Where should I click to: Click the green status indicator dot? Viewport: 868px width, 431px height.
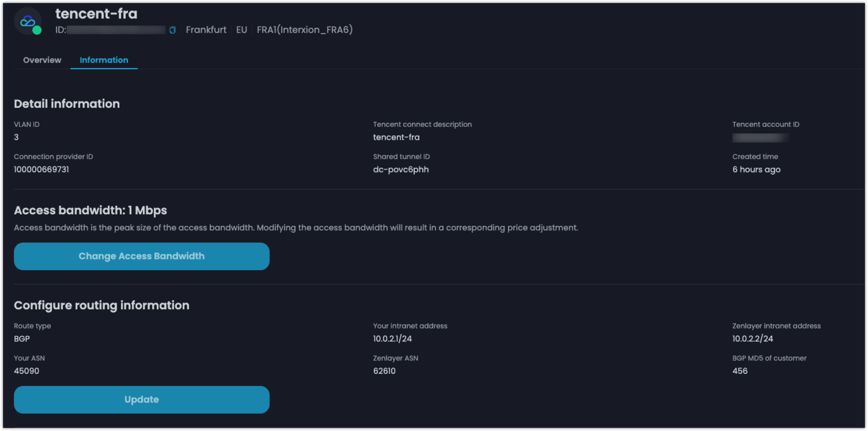[37, 30]
